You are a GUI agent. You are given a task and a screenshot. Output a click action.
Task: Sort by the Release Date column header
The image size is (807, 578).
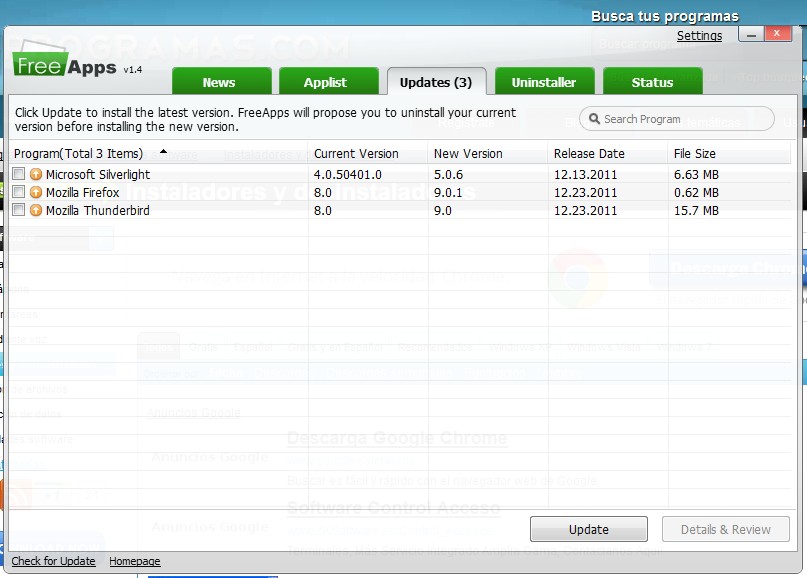pos(608,153)
